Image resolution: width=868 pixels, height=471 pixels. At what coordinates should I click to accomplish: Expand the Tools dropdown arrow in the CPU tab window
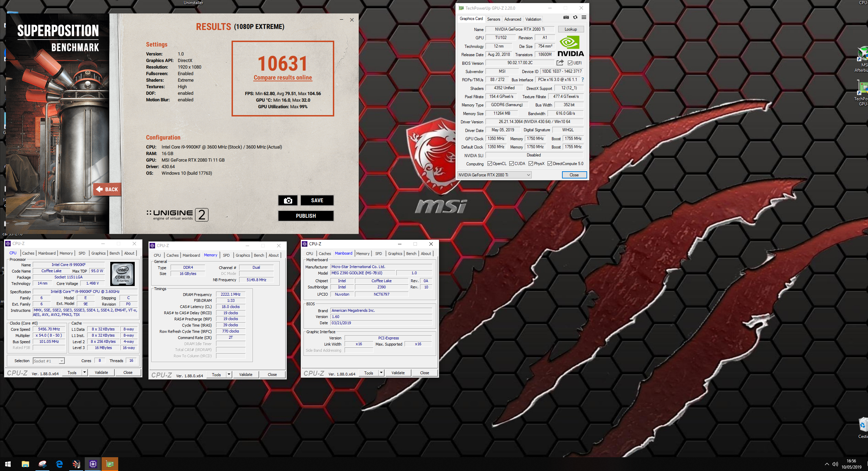click(84, 372)
